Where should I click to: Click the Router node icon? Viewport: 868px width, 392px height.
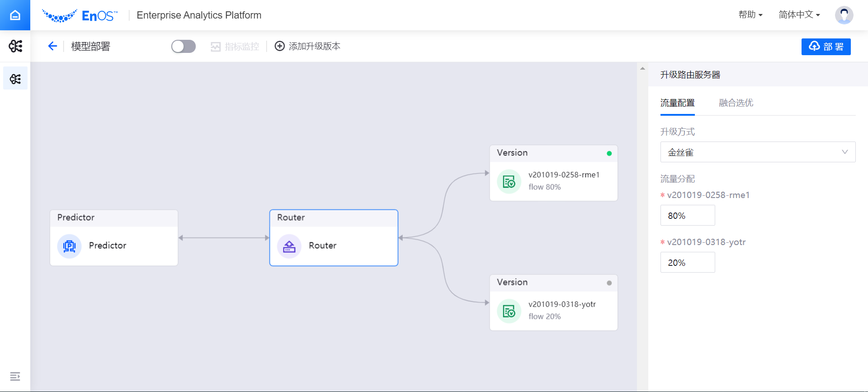click(x=289, y=246)
